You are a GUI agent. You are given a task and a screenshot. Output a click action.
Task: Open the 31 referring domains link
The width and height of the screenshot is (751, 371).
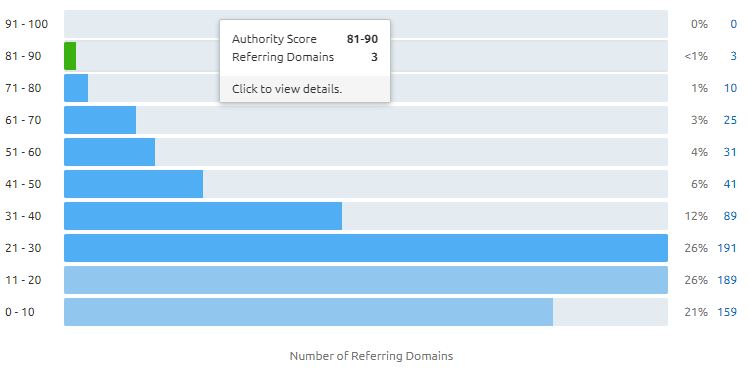tap(730, 152)
